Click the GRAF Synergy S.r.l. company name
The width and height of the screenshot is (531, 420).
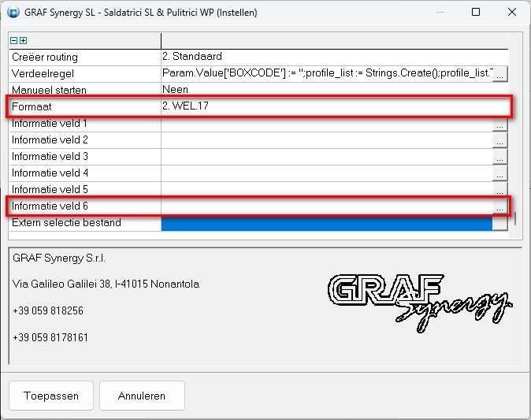click(x=59, y=258)
